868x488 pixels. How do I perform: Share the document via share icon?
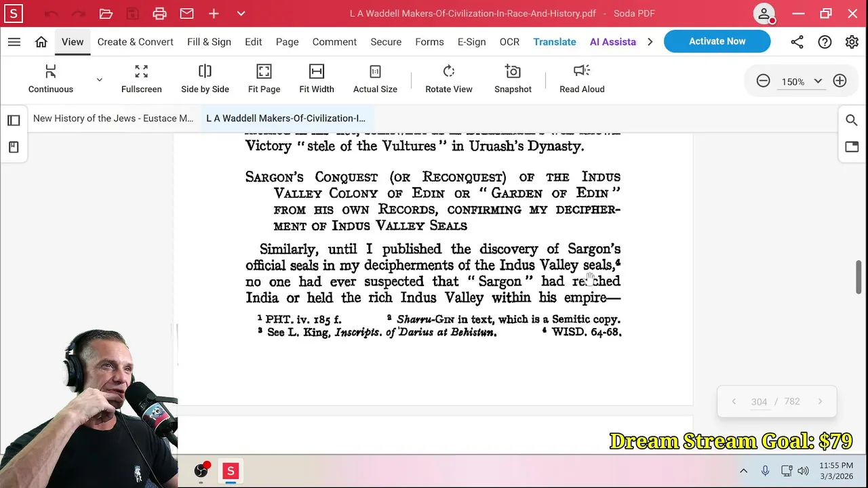pyautogui.click(x=797, y=42)
